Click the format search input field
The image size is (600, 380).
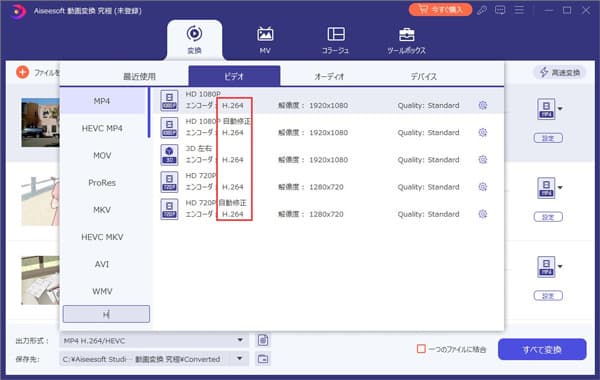pos(106,314)
